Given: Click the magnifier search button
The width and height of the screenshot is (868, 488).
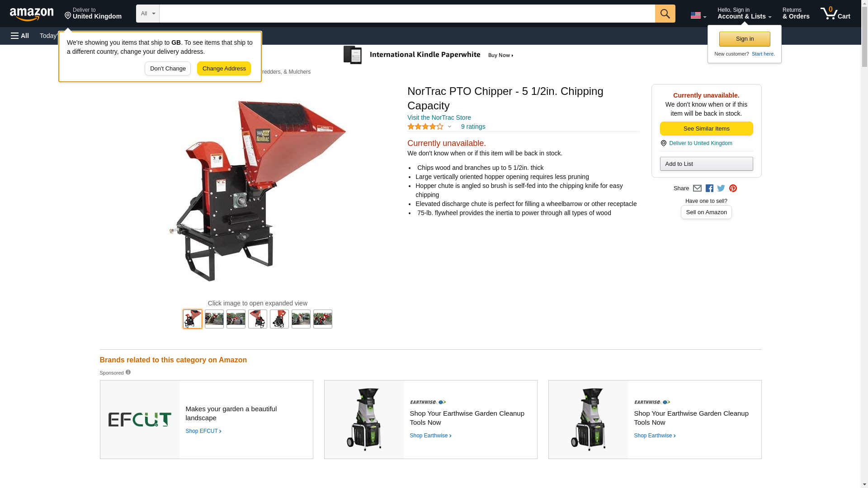Looking at the screenshot, I should [x=665, y=14].
